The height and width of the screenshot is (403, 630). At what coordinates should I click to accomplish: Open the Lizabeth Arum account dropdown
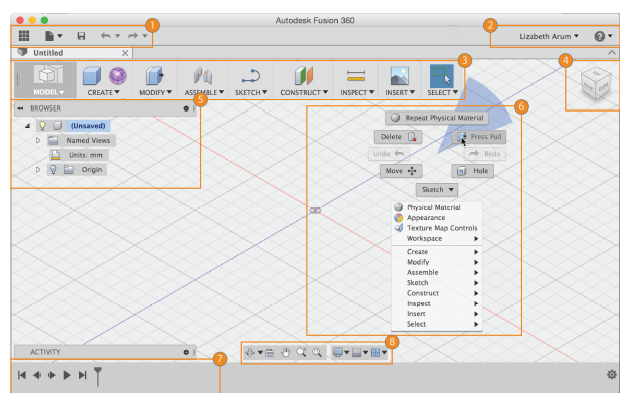coord(549,37)
